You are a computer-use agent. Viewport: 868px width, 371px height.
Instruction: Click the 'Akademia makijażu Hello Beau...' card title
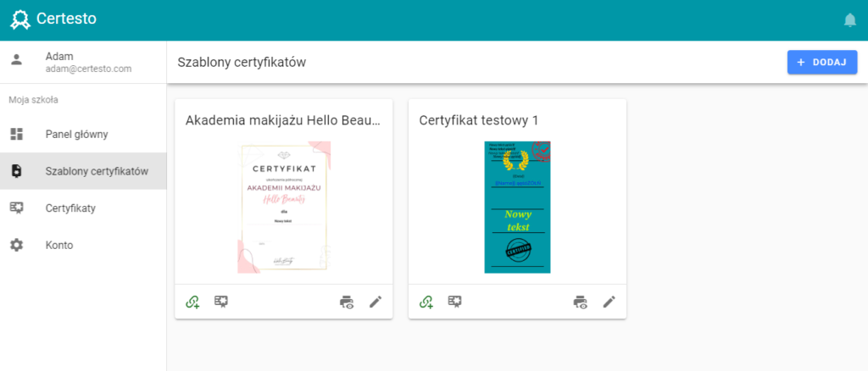pyautogui.click(x=283, y=120)
